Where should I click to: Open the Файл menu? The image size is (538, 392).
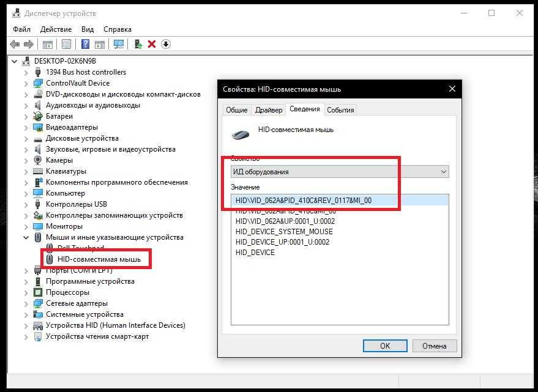click(21, 29)
